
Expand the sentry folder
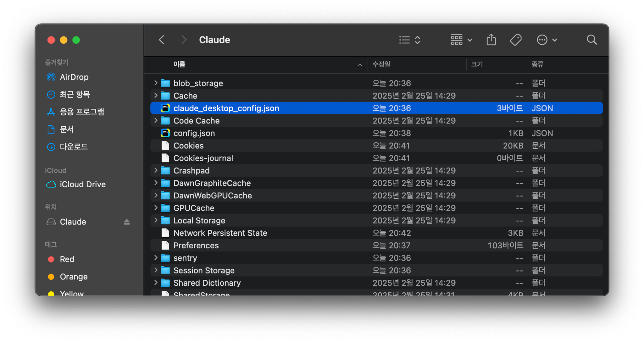156,258
